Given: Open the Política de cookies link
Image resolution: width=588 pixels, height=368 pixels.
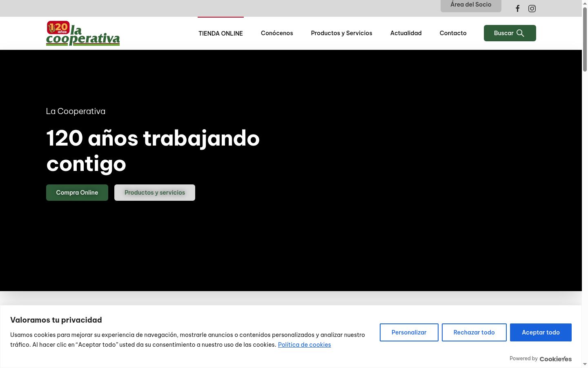Looking at the screenshot, I should [x=304, y=345].
